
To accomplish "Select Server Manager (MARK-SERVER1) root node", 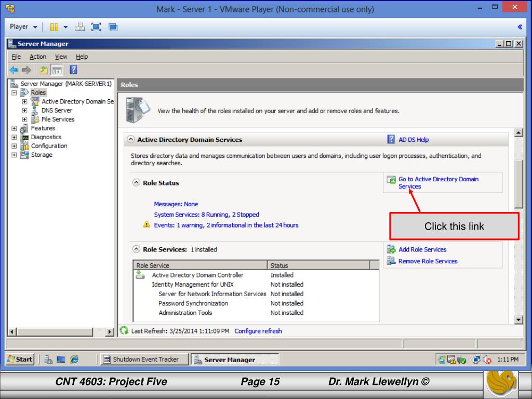I will click(x=66, y=84).
